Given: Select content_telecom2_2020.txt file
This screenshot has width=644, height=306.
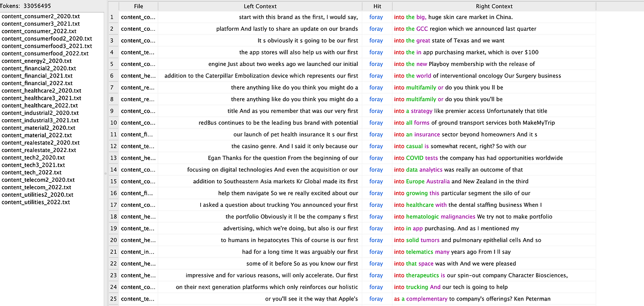Looking at the screenshot, I should (x=38, y=180).
